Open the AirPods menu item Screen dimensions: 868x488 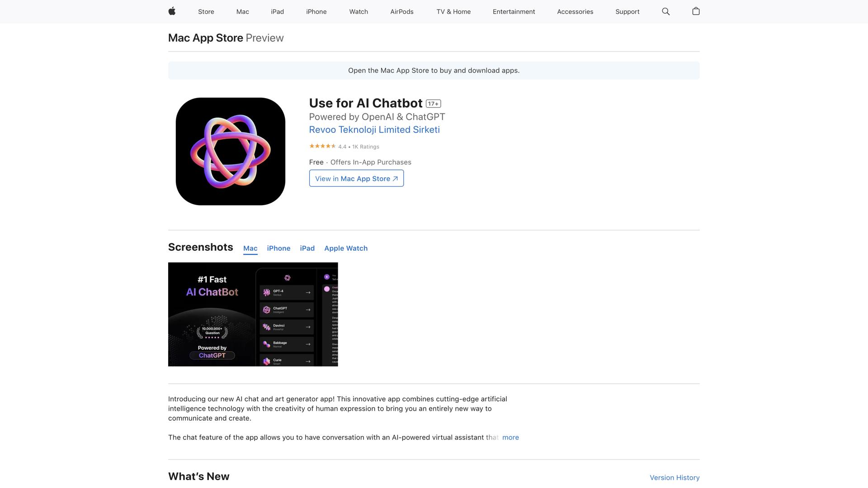point(401,11)
